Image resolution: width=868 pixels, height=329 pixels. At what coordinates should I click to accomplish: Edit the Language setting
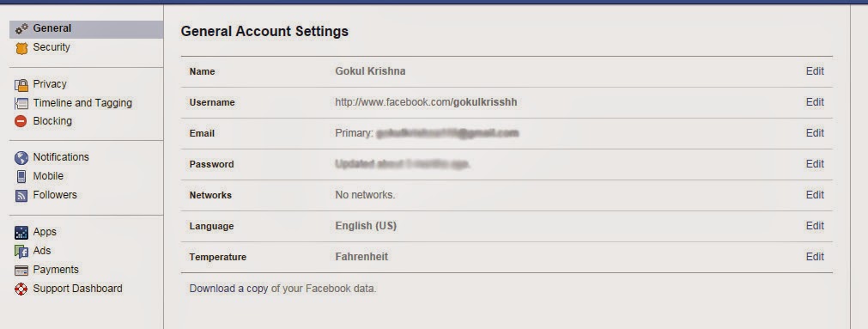click(815, 226)
